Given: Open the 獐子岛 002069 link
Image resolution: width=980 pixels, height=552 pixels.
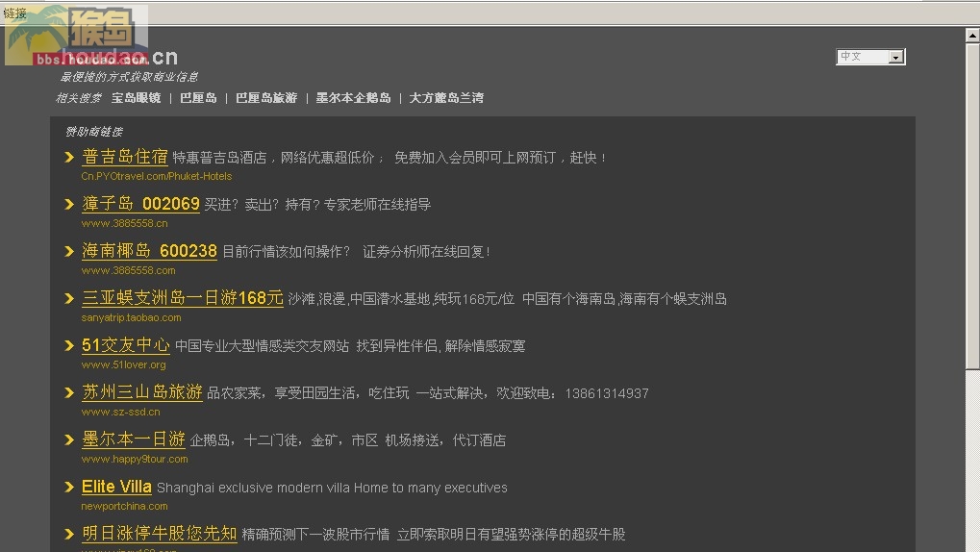Looking at the screenshot, I should pyautogui.click(x=140, y=204).
